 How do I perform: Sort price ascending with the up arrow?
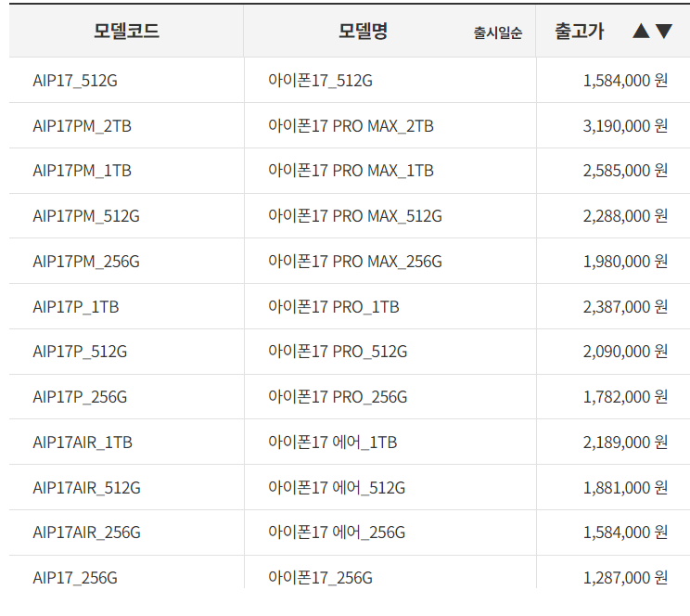(x=641, y=31)
